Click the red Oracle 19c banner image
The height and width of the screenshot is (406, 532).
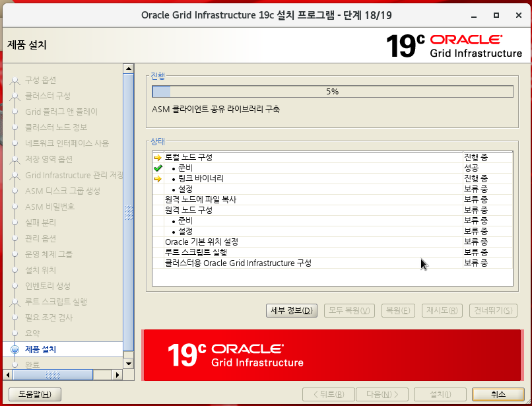(x=333, y=355)
